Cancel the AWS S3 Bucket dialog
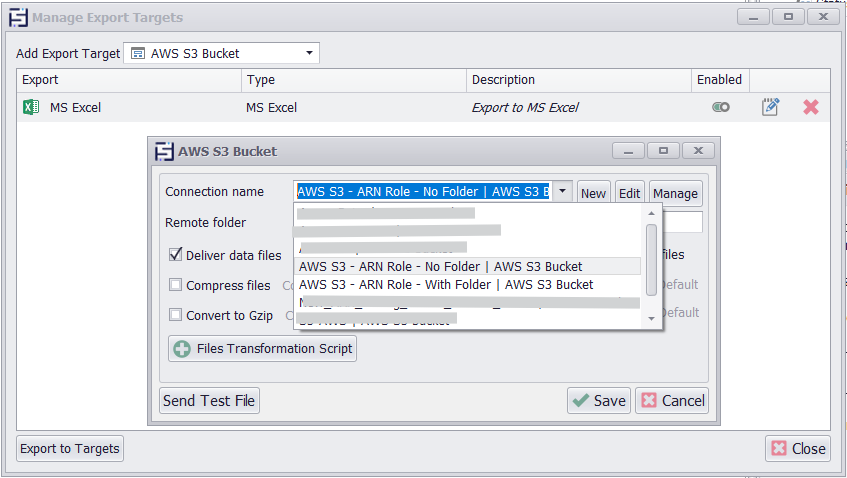The width and height of the screenshot is (847, 478). click(672, 401)
